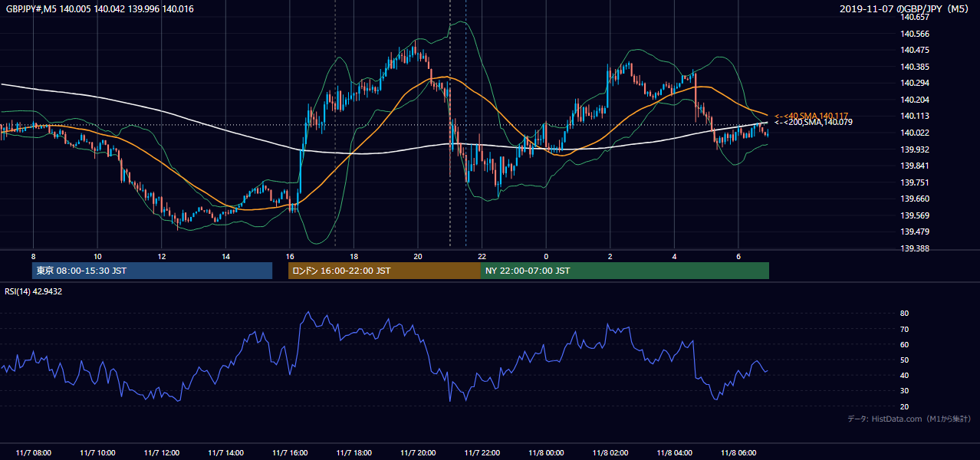Click hour tick 16 on the price chart axis
The height and width of the screenshot is (460, 980).
point(290,256)
